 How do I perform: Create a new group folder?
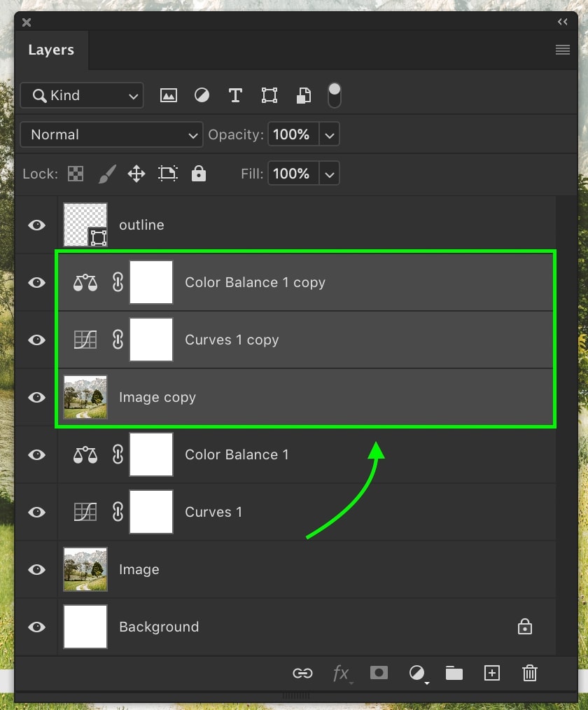point(454,673)
